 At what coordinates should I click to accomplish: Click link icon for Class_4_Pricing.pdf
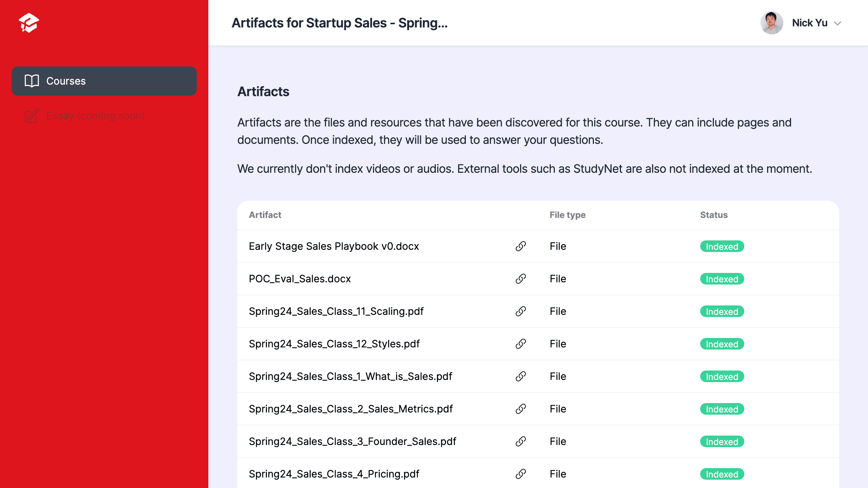[520, 474]
